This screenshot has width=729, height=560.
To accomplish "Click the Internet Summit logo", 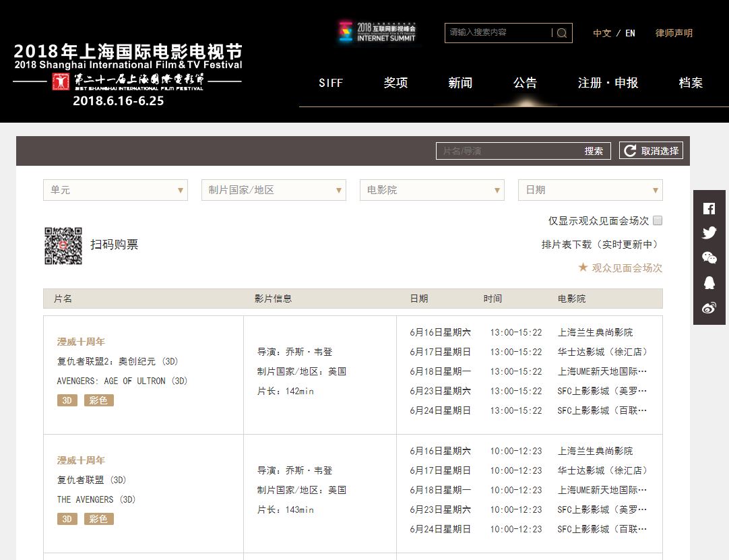I will [x=377, y=32].
